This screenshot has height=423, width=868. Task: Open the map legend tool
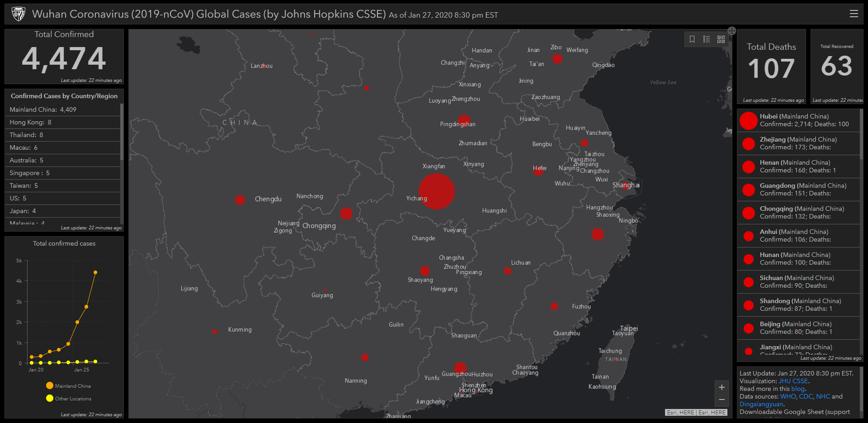coord(707,39)
